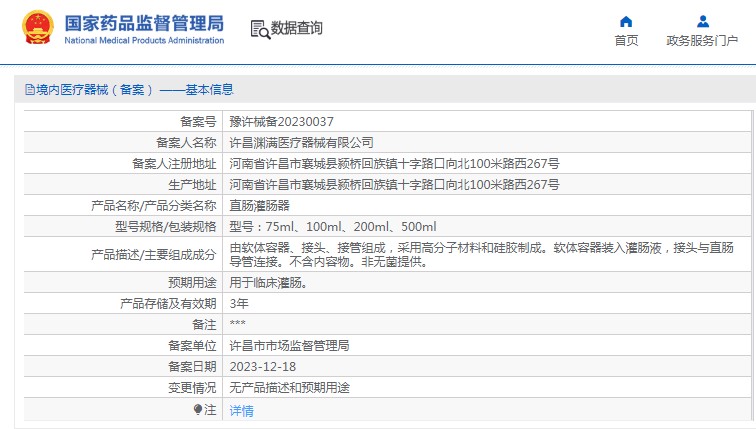
Task: Click shelf life value 3年
Action: (239, 304)
